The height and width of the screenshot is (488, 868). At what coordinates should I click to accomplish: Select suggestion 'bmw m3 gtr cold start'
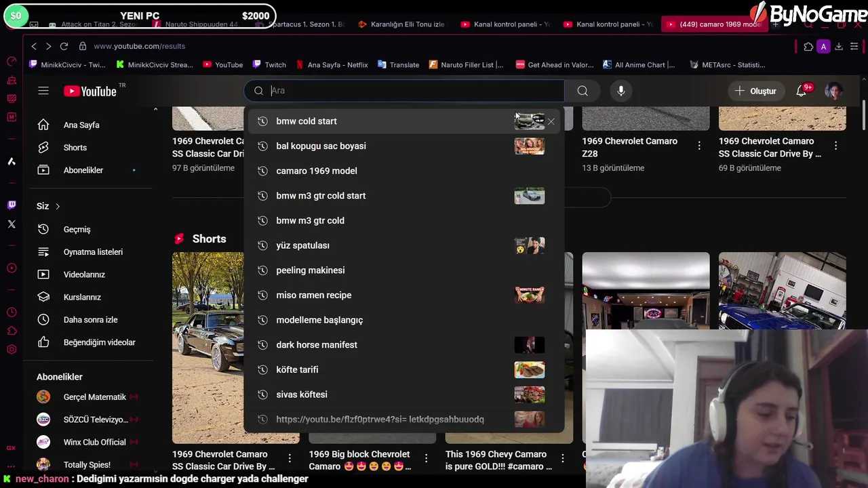point(404,196)
